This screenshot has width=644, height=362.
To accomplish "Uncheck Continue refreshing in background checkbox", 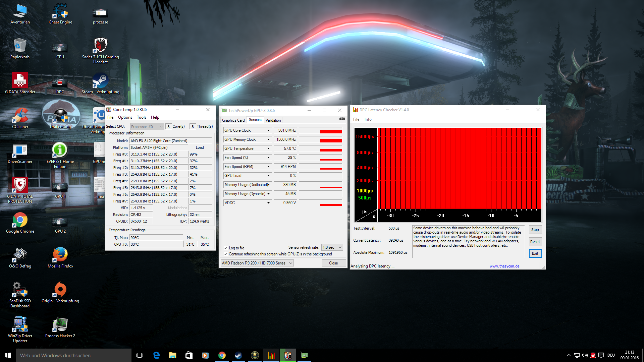I will tap(226, 254).
